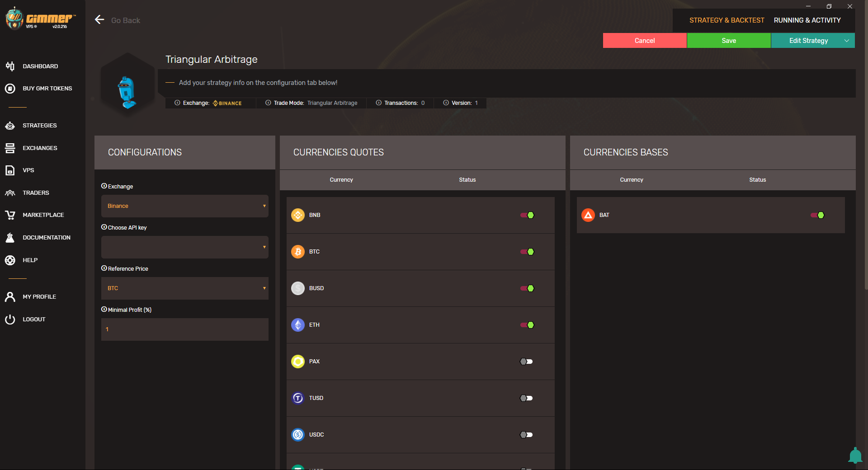Click the Help lifebuoy icon
The image size is (868, 470).
[x=10, y=260]
